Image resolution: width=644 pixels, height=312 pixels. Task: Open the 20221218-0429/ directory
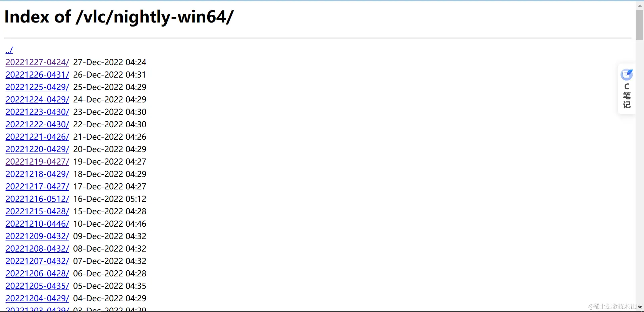click(x=37, y=174)
